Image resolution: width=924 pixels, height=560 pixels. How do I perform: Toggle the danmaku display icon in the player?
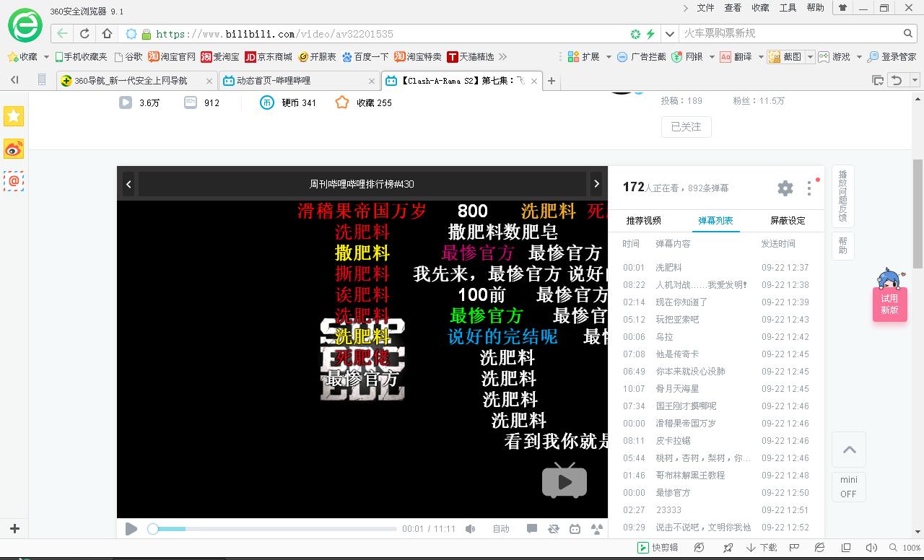pos(532,529)
